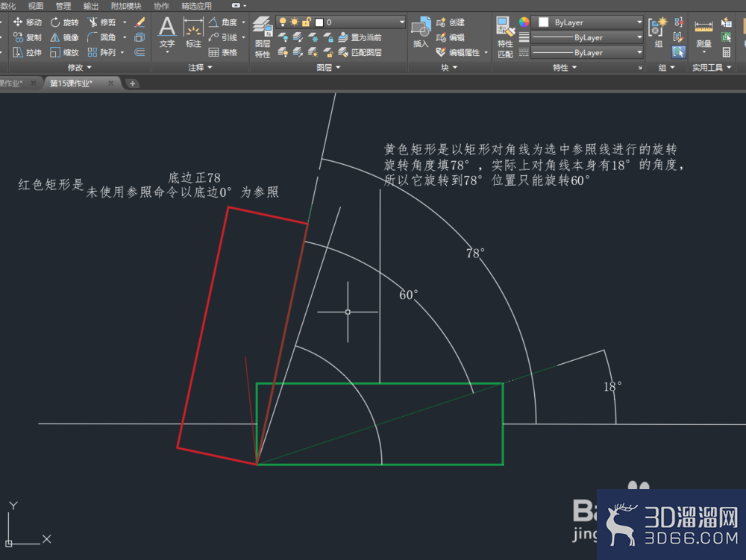
Task: Select the 复制 (Copy) tool
Action: 27,37
